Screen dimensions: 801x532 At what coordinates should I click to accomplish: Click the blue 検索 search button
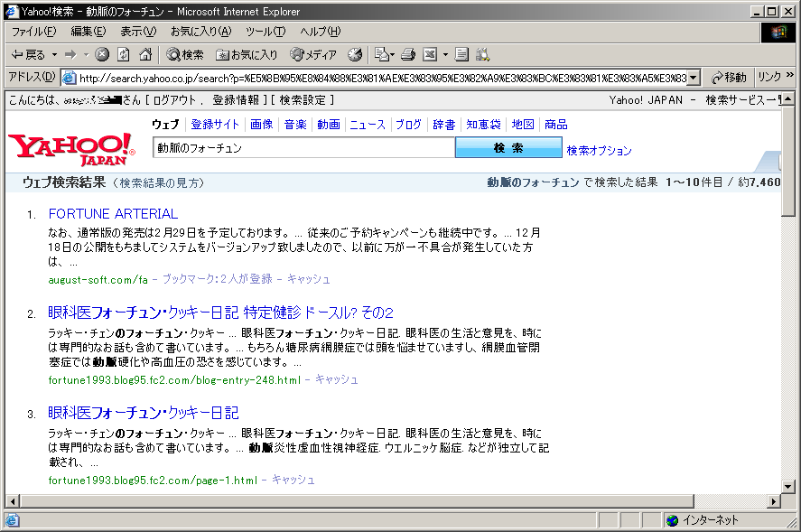tap(508, 148)
